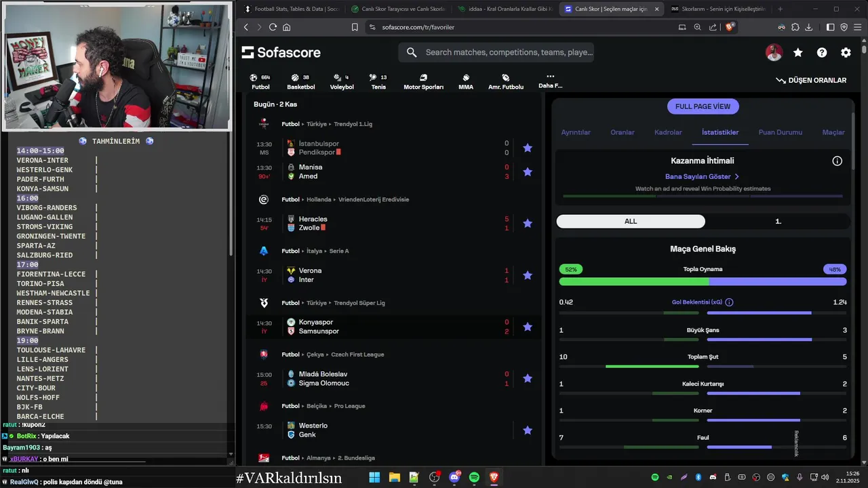Select the İstatistikler tab
The image size is (868, 488).
tap(720, 132)
